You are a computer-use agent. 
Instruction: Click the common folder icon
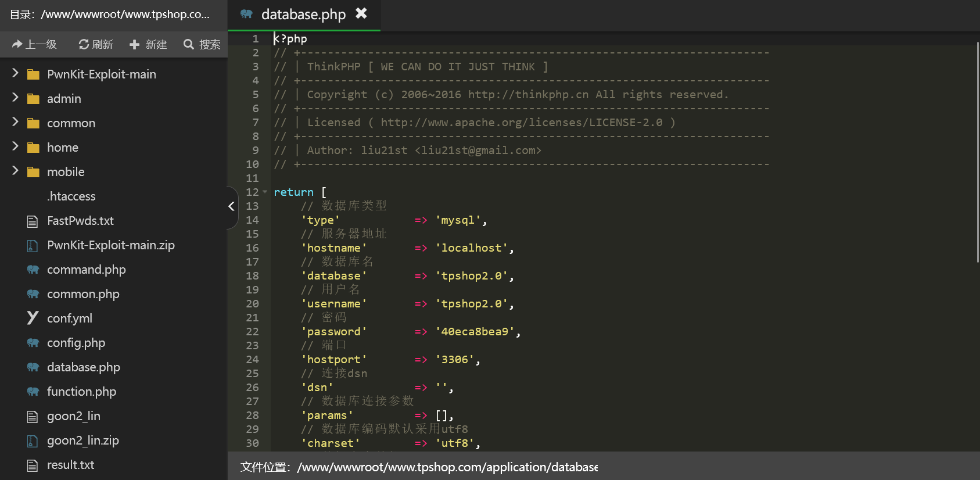click(33, 123)
